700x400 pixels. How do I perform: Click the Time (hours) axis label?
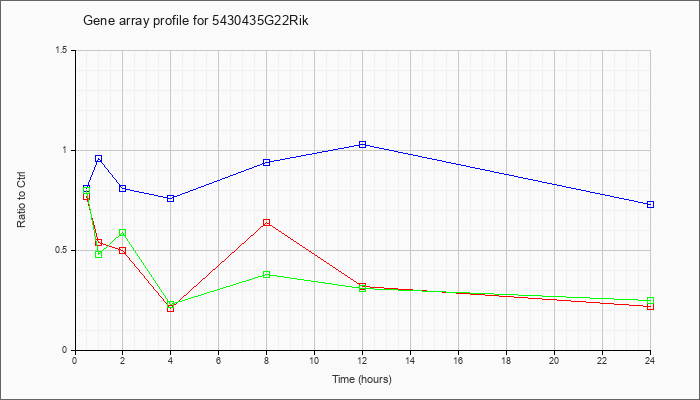tap(362, 379)
